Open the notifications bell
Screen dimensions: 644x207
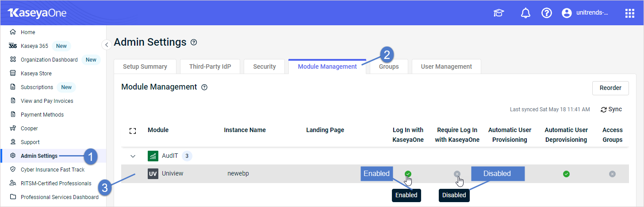coord(525,13)
